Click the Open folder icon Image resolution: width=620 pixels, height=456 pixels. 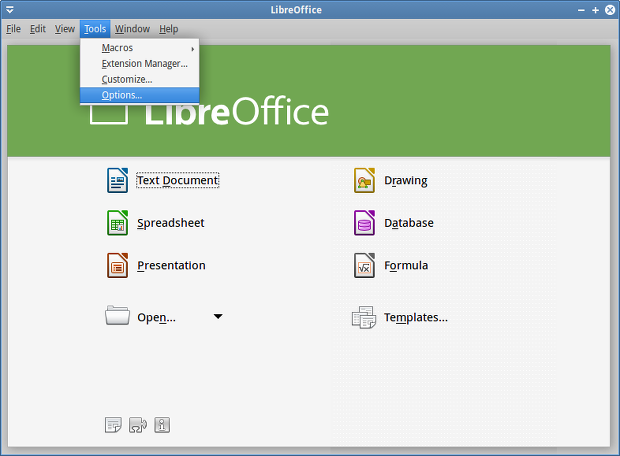click(117, 315)
